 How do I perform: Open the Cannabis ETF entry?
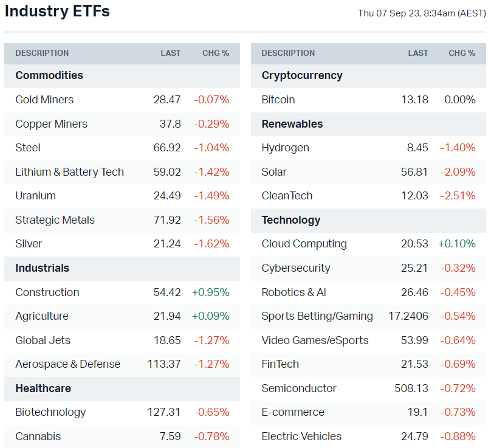(38, 436)
